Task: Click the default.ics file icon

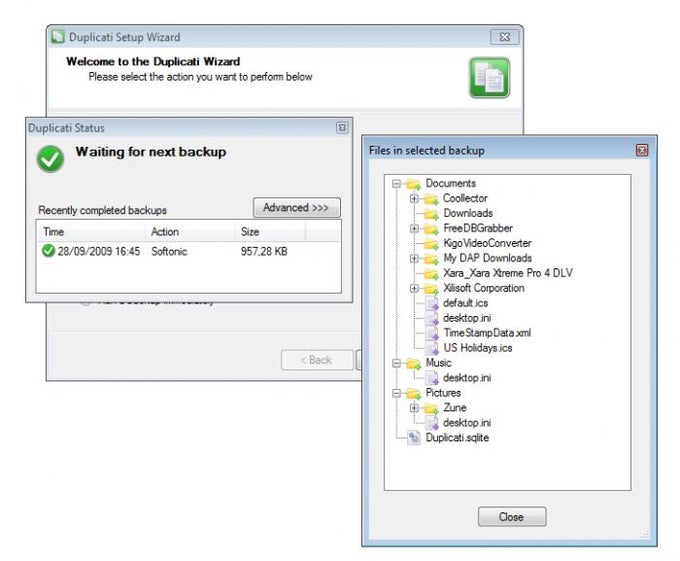Action: [x=432, y=303]
